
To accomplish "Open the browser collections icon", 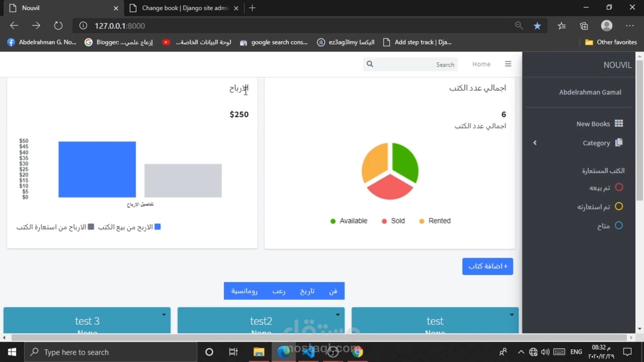I will [x=584, y=26].
